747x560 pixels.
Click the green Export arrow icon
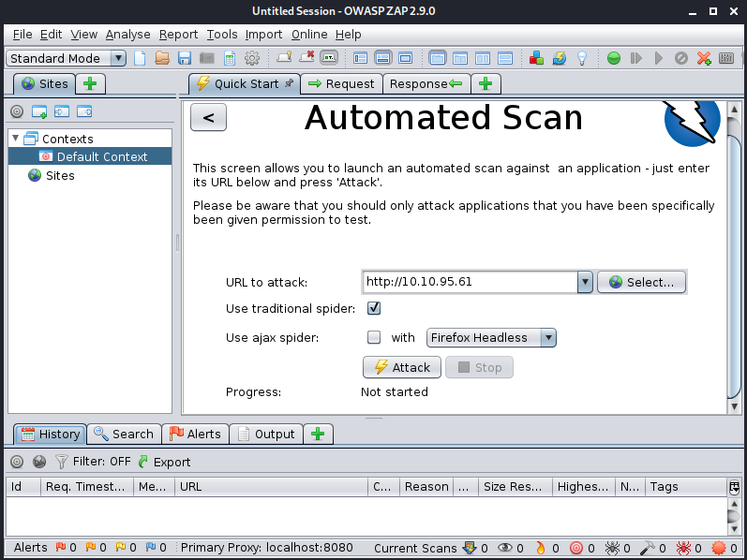[x=143, y=462]
